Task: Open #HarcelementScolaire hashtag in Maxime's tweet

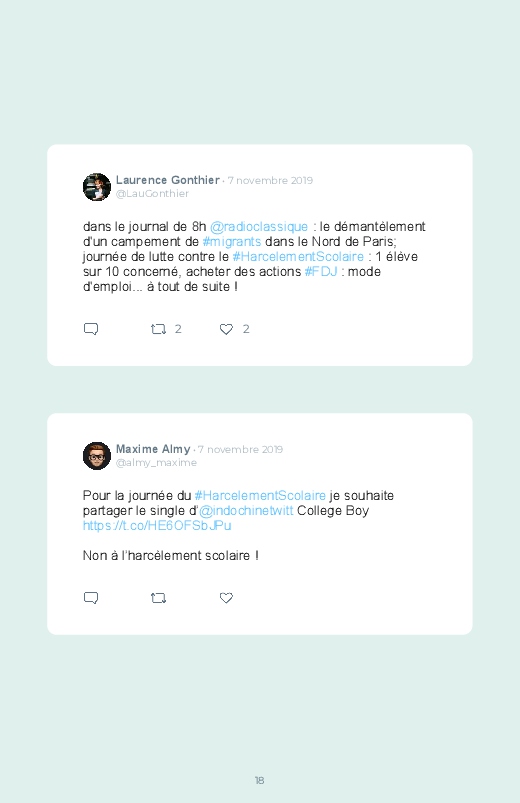Action: (x=260, y=496)
